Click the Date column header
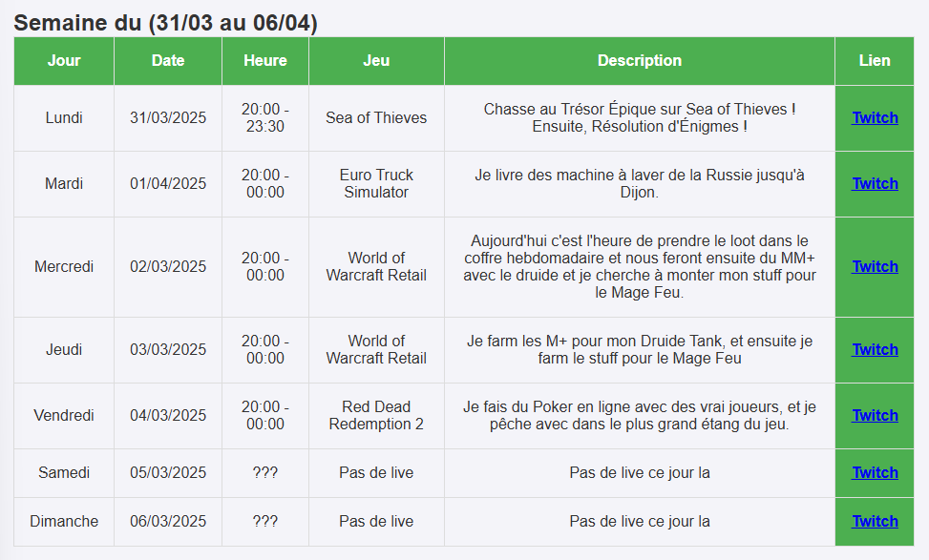 click(x=168, y=61)
